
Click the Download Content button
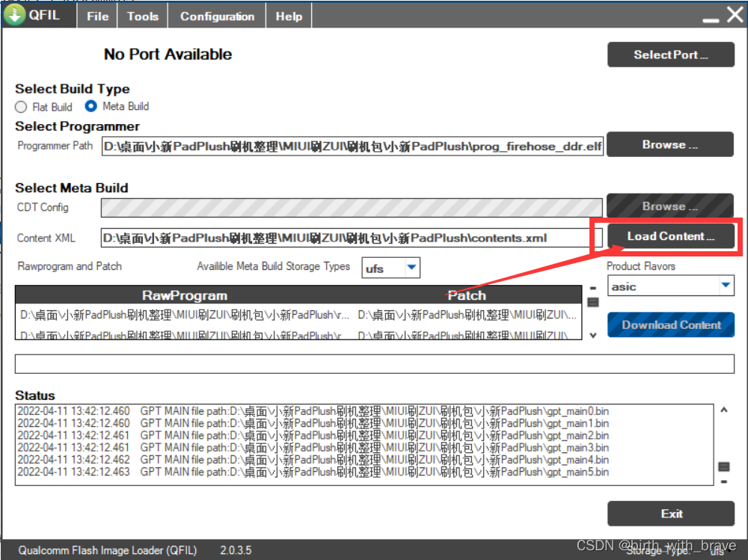click(x=671, y=324)
